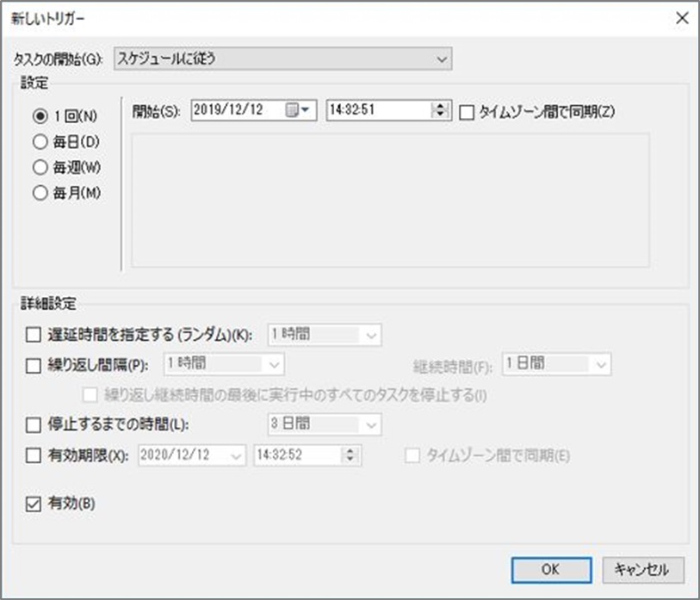Image resolution: width=700 pixels, height=600 pixels.
Task: Open the expiration date 2020/12/12 dropdown
Action: tap(192, 455)
